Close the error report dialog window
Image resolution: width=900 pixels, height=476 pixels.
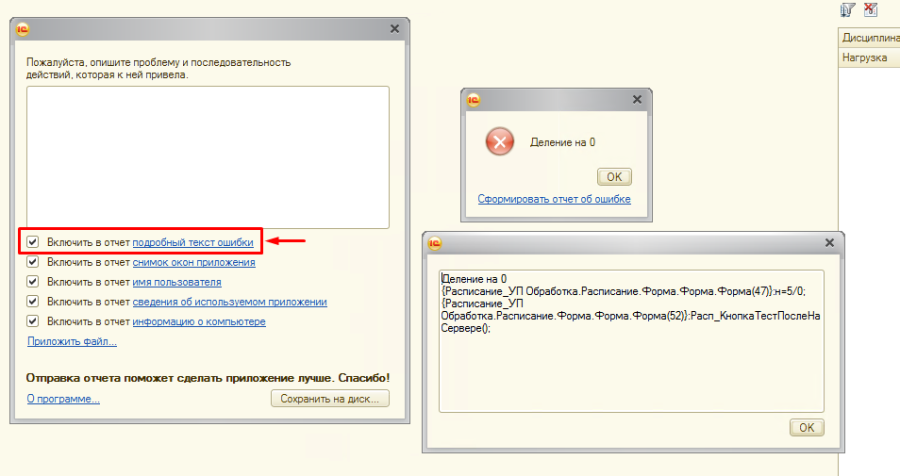394,29
